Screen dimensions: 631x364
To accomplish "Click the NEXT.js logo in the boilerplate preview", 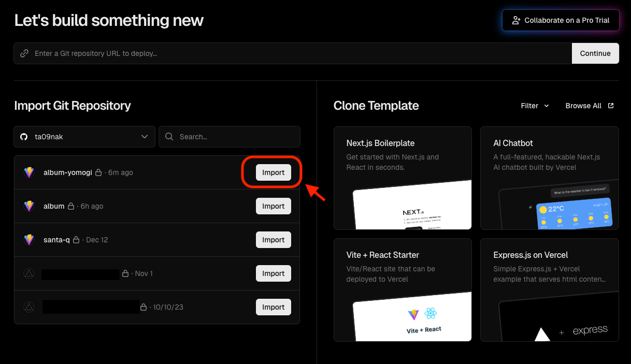I will 413,212.
